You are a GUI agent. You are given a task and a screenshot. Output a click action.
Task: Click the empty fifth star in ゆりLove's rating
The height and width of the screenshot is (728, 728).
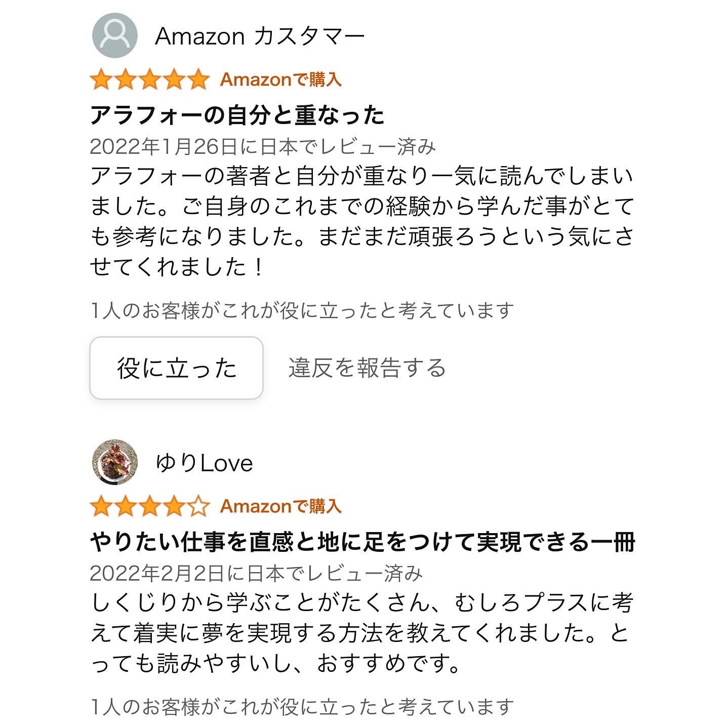(x=198, y=506)
